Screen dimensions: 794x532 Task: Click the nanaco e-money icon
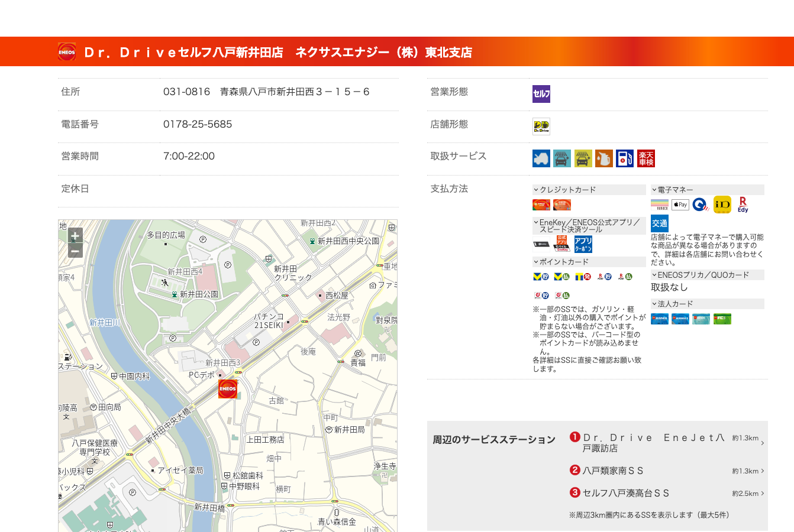pos(660,205)
